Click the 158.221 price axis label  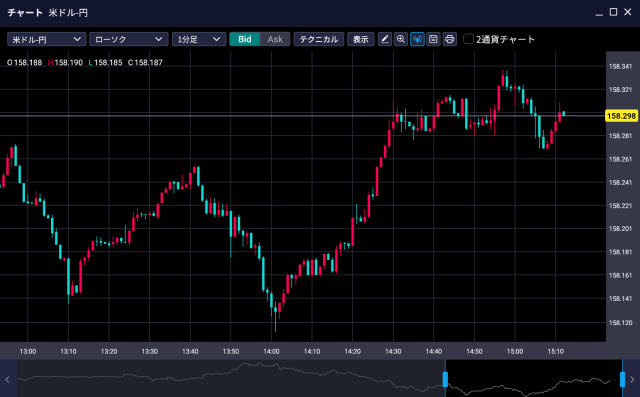620,206
